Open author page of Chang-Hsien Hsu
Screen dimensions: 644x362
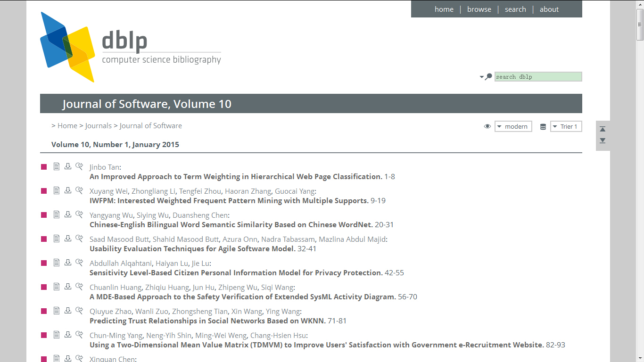[278, 336]
